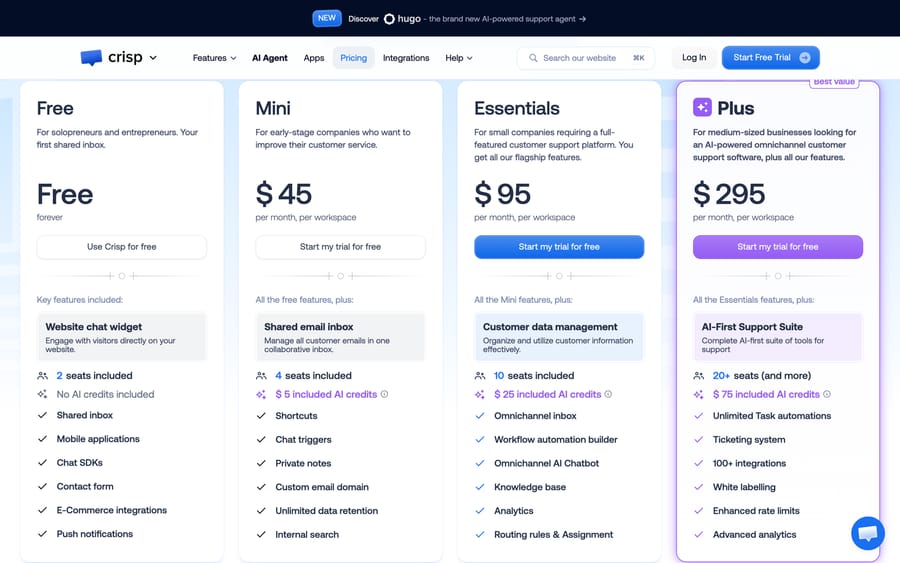Expand the Features dropdown menu
This screenshot has width=900, height=563.
pyautogui.click(x=214, y=58)
